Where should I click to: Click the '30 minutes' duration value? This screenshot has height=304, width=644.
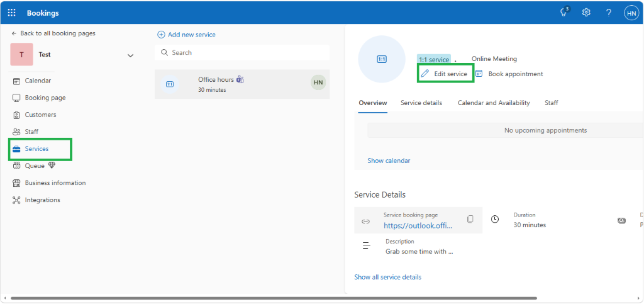pos(530,225)
